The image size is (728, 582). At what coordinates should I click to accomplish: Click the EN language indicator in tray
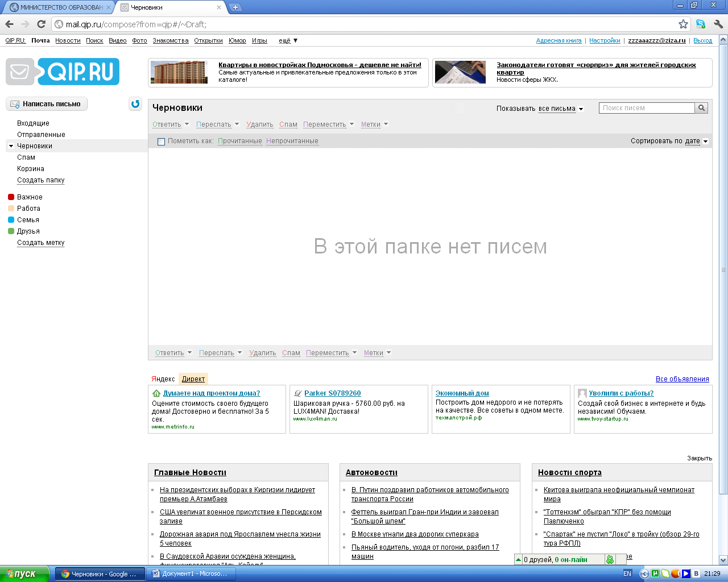click(627, 573)
